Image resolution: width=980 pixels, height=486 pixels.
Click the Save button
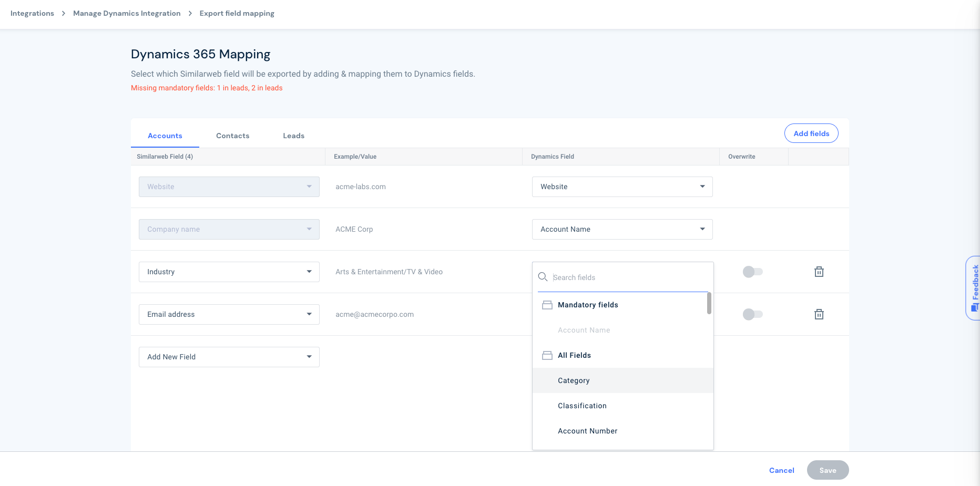point(828,470)
